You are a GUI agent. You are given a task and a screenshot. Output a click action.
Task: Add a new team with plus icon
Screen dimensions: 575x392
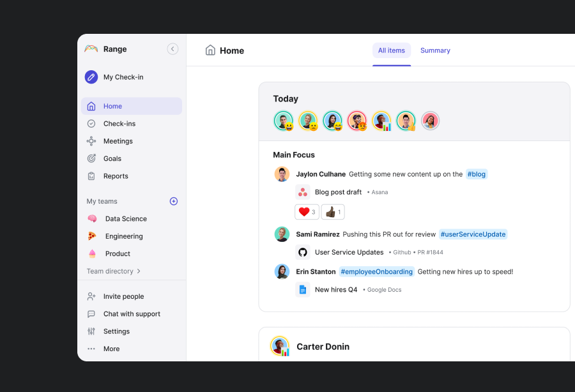click(173, 201)
